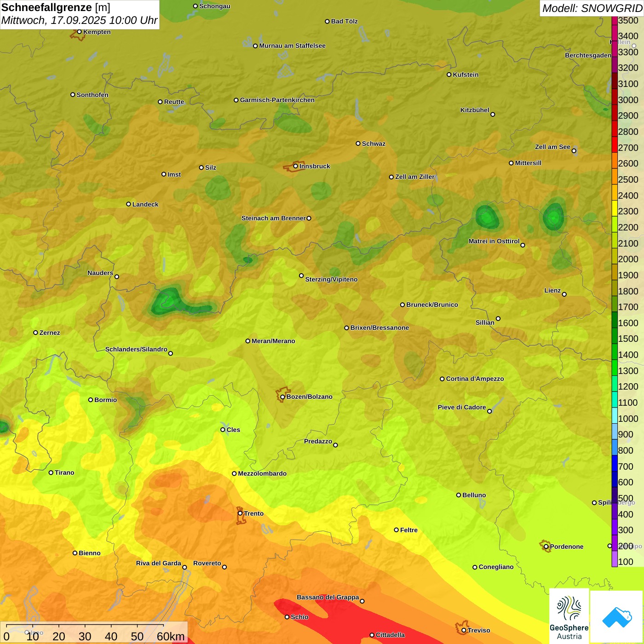Click the Berchtesgaden label
The height and width of the screenshot is (644, 644).
(588, 55)
